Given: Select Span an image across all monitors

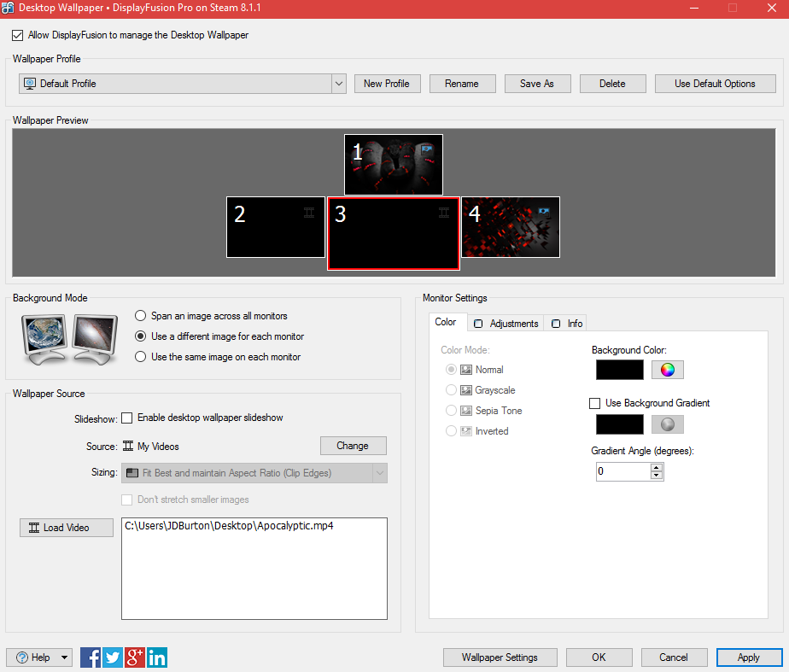Looking at the screenshot, I should click(141, 316).
